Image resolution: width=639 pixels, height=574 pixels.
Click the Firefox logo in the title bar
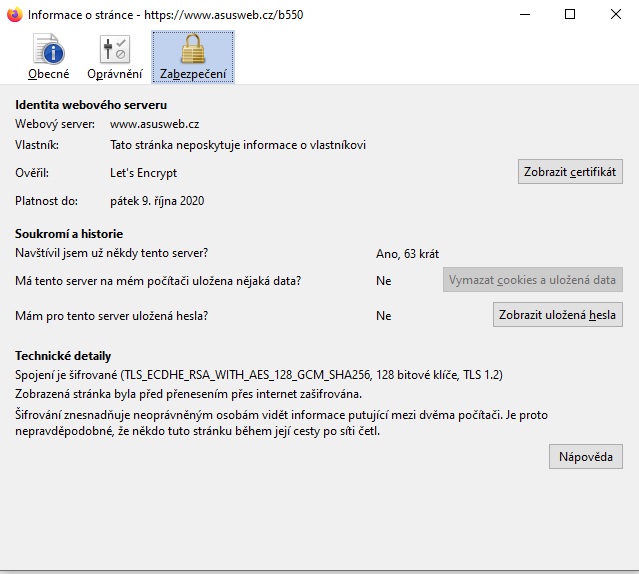(14, 15)
